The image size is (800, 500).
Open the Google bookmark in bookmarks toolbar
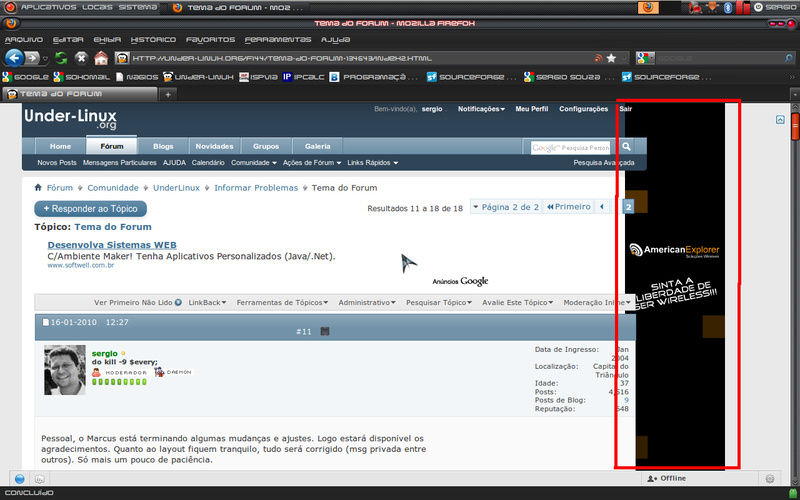point(26,77)
